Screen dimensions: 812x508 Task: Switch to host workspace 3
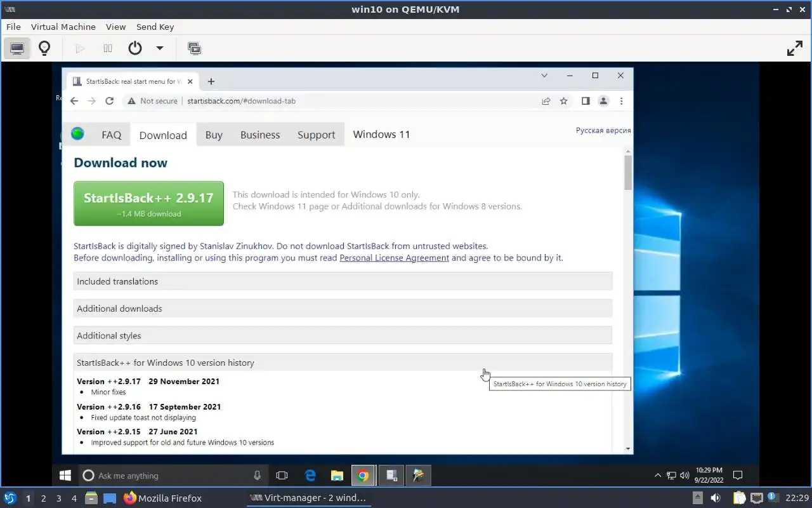(58, 498)
